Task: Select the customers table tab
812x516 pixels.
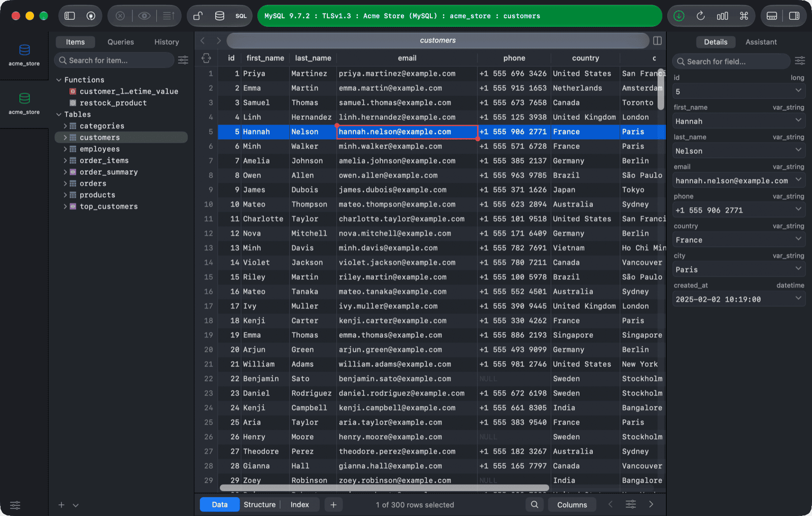Action: [x=437, y=40]
